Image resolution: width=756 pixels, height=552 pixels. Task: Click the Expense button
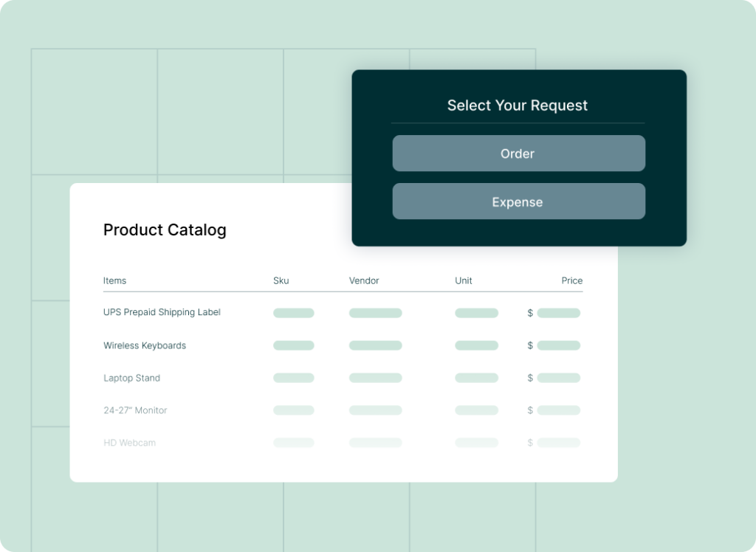click(518, 201)
